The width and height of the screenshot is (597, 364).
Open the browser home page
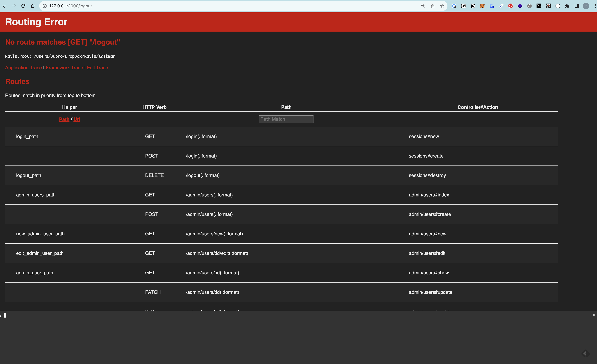(x=33, y=6)
